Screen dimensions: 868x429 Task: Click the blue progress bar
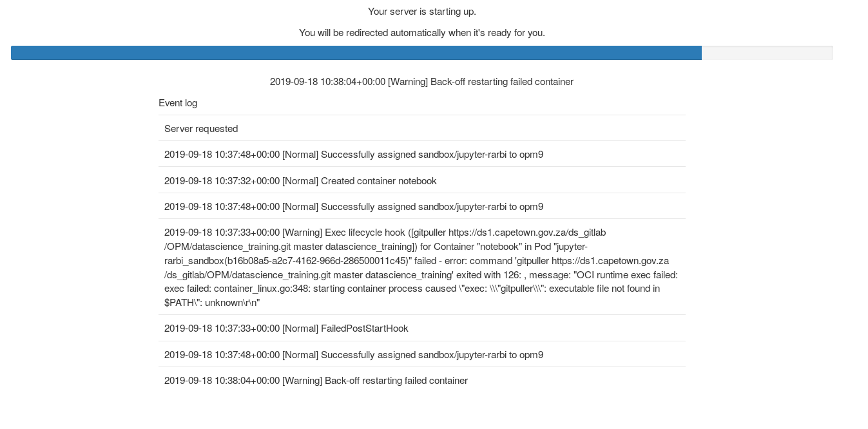tap(354, 52)
